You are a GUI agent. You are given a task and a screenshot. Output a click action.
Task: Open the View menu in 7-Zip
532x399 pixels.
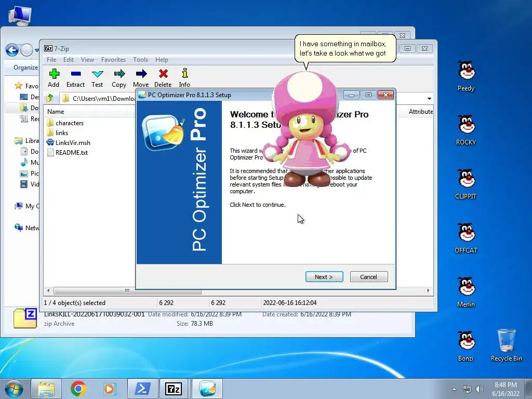[x=87, y=60]
